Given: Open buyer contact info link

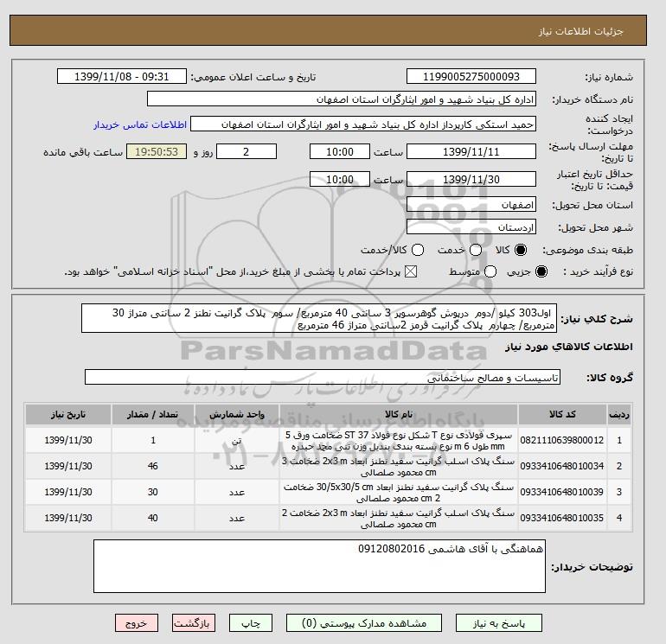Looking at the screenshot, I should click(x=140, y=124).
